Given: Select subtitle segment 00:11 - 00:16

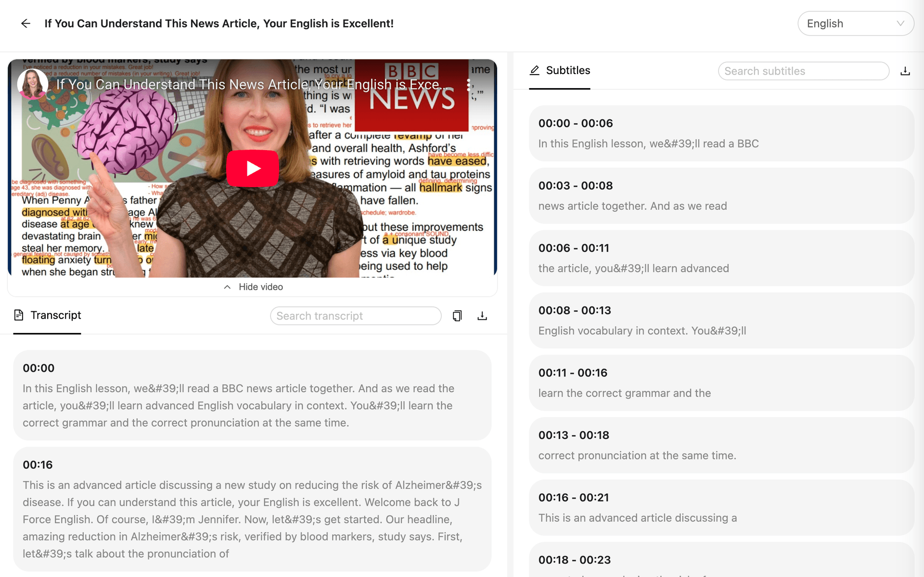Looking at the screenshot, I should (721, 383).
